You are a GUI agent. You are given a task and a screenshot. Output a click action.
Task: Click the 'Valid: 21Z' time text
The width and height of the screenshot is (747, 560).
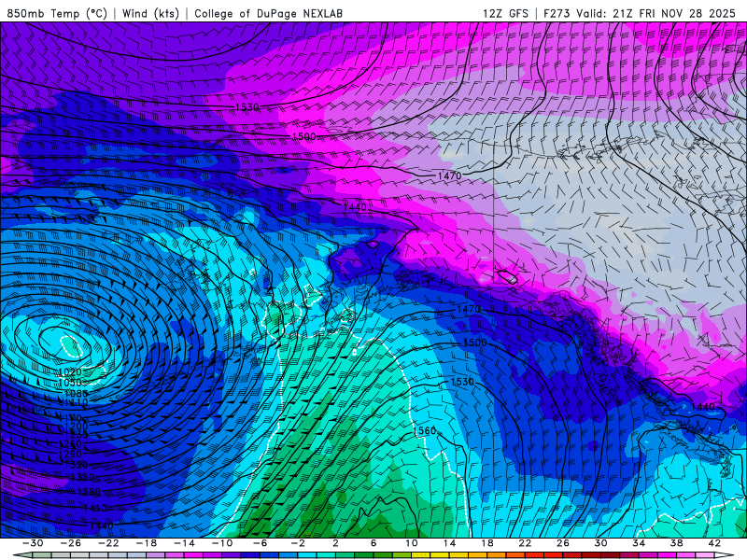[605, 13]
